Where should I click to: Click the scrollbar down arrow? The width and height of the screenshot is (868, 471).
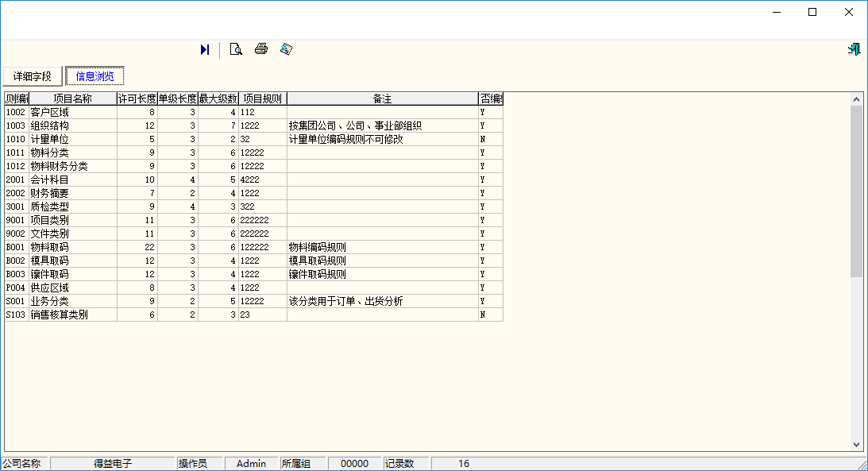[856, 445]
